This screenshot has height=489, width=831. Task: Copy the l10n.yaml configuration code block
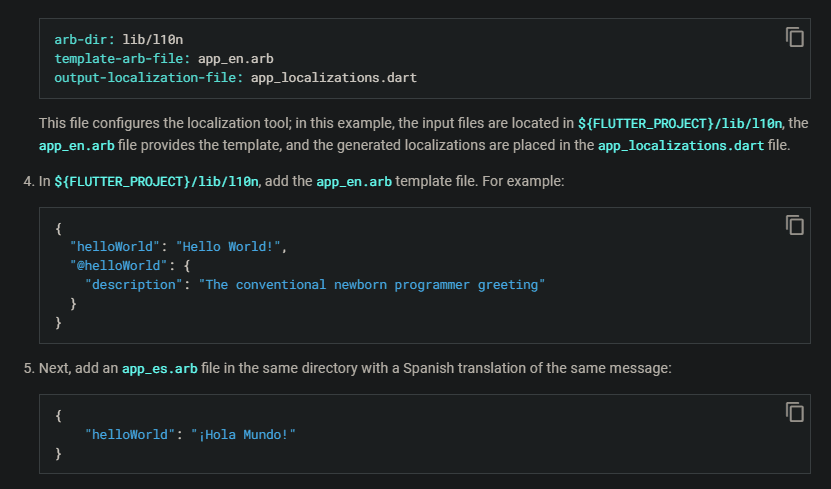point(795,38)
